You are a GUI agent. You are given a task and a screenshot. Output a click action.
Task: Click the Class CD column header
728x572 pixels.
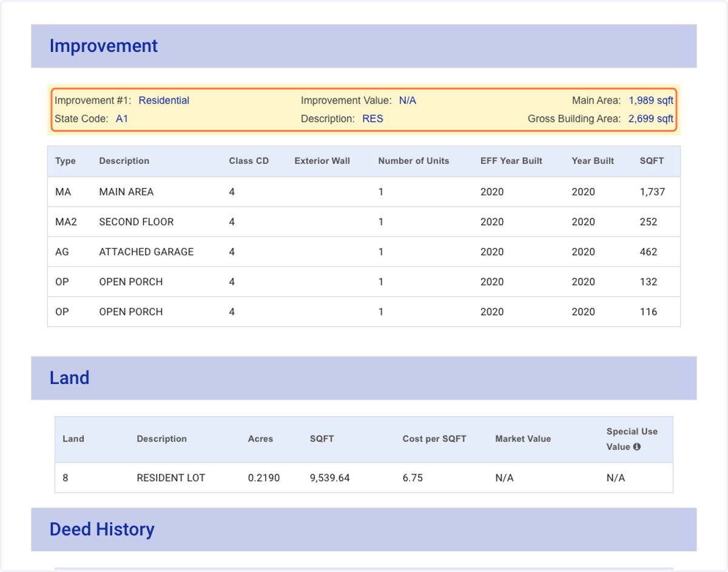click(x=249, y=161)
